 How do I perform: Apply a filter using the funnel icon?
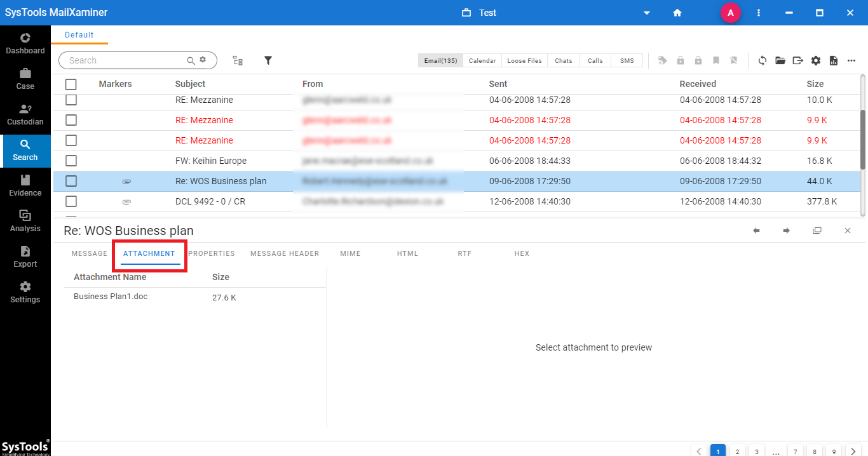(x=268, y=60)
